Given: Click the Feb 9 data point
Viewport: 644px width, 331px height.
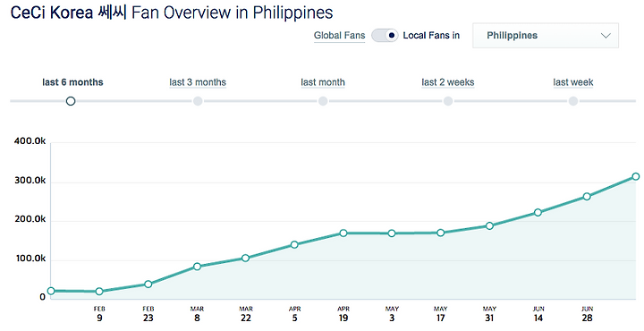Looking at the screenshot, I should pos(99,291).
